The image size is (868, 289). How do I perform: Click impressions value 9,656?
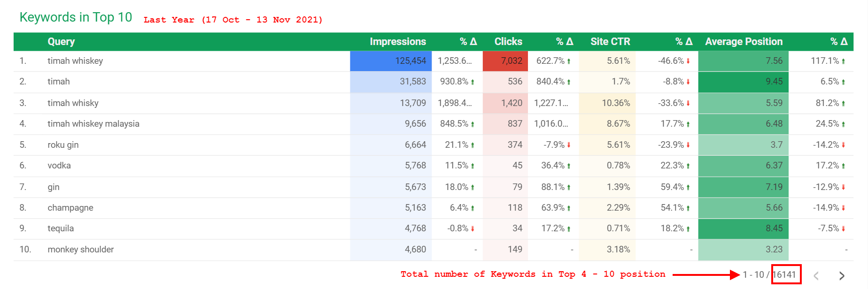coord(415,124)
